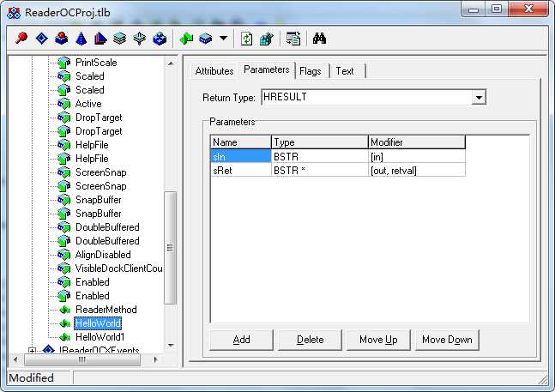555x392 pixels.
Task: Open the New Property dropdown arrow
Action: (x=223, y=38)
